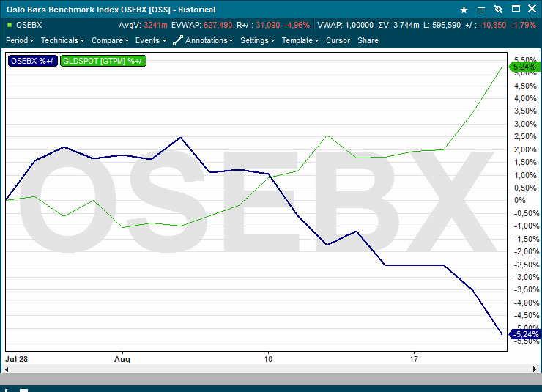Click the blue -5,24% value marker
The height and width of the screenshot is (392, 542).
[524, 334]
